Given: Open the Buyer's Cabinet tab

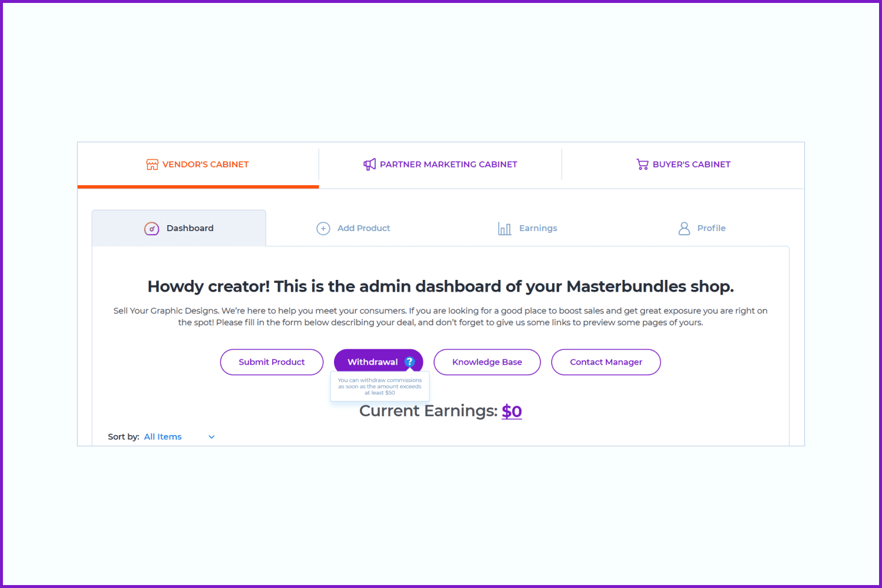Looking at the screenshot, I should click(683, 165).
